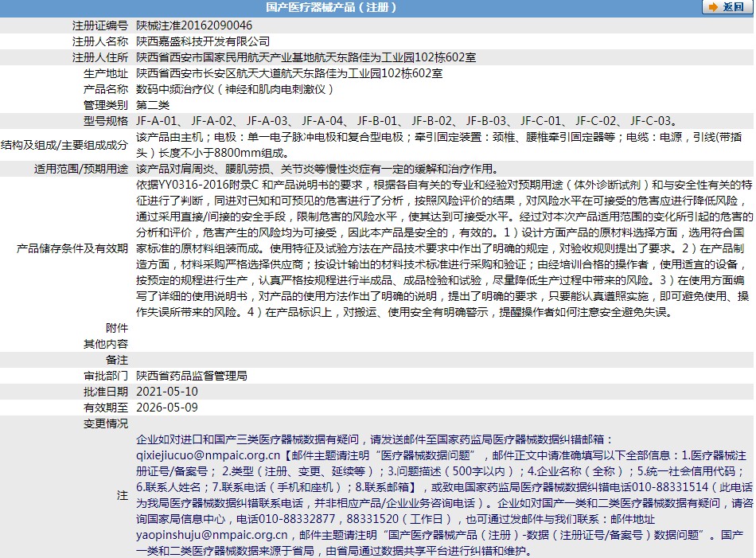Select phone number 010-88332877

297,519
